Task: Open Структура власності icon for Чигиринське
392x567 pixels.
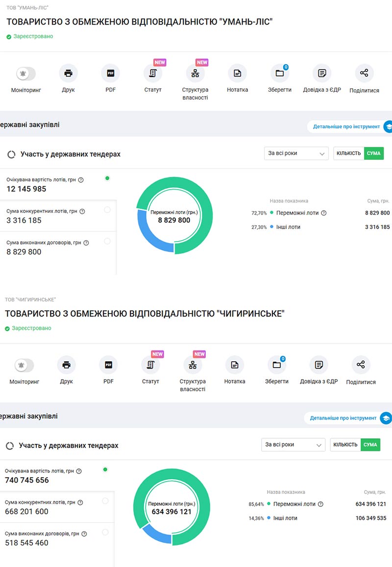Action: (193, 365)
